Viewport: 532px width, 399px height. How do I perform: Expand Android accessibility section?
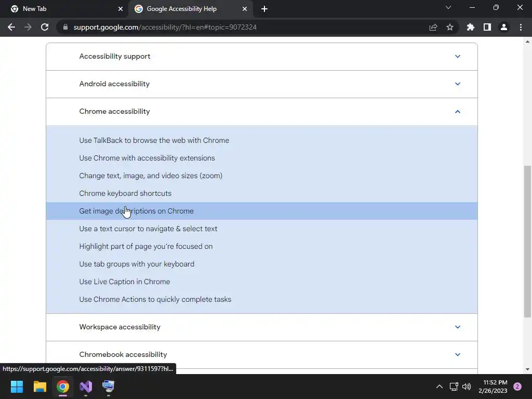coord(262,84)
